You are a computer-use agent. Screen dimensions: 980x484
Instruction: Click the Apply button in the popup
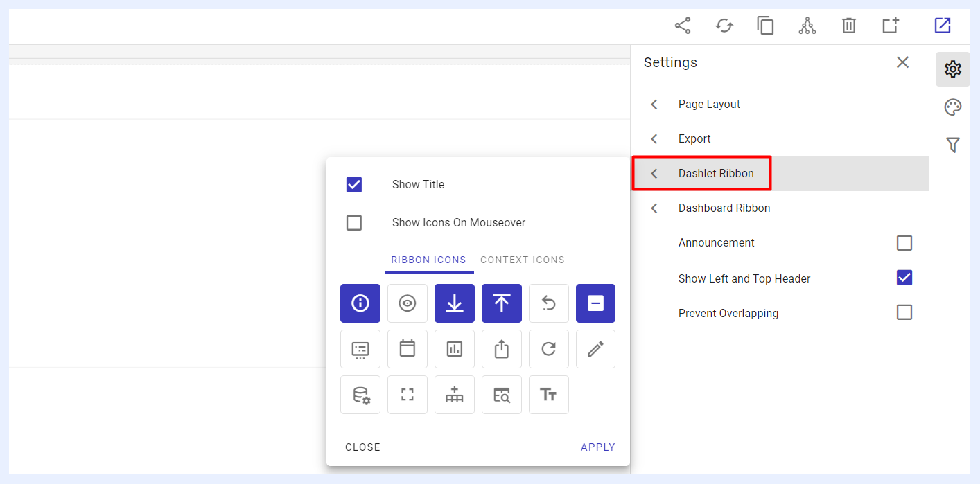(x=598, y=447)
